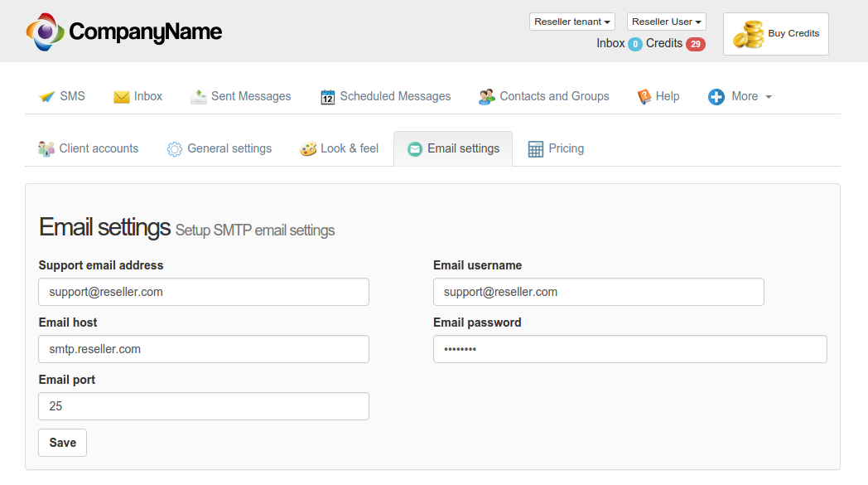The height and width of the screenshot is (485, 868).
Task: Click the Look & feel palette icon
Action: 307,149
